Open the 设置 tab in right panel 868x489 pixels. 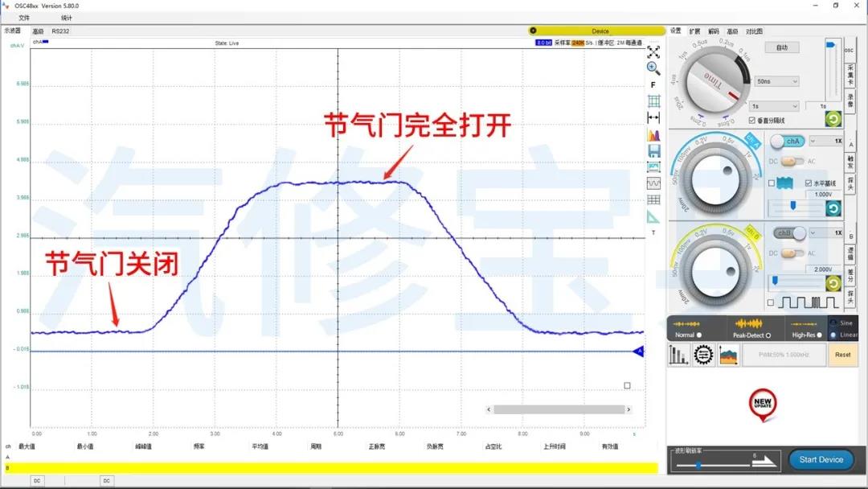click(675, 31)
